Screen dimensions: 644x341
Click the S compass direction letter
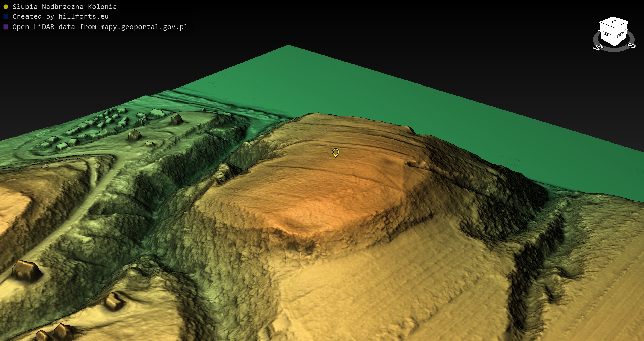click(631, 45)
